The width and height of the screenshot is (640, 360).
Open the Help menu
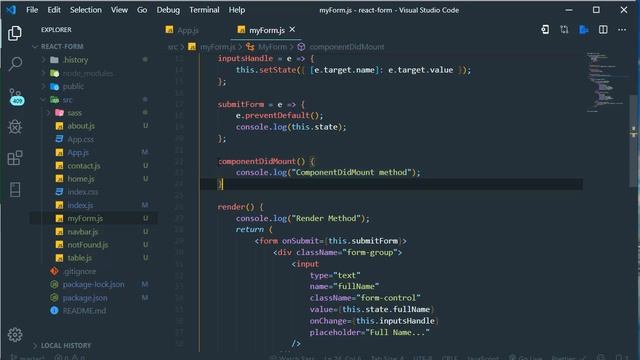click(237, 10)
